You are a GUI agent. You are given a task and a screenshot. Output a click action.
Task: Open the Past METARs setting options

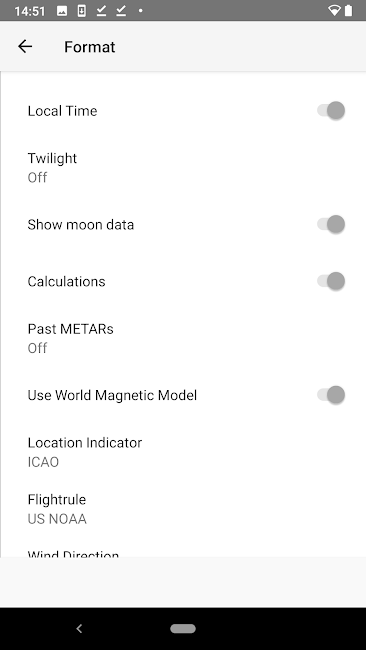click(183, 338)
